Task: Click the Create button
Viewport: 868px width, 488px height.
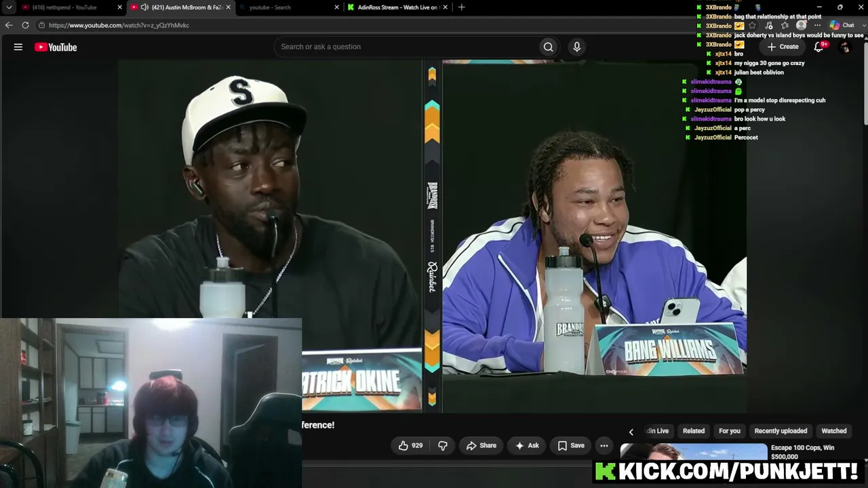Action: 783,47
